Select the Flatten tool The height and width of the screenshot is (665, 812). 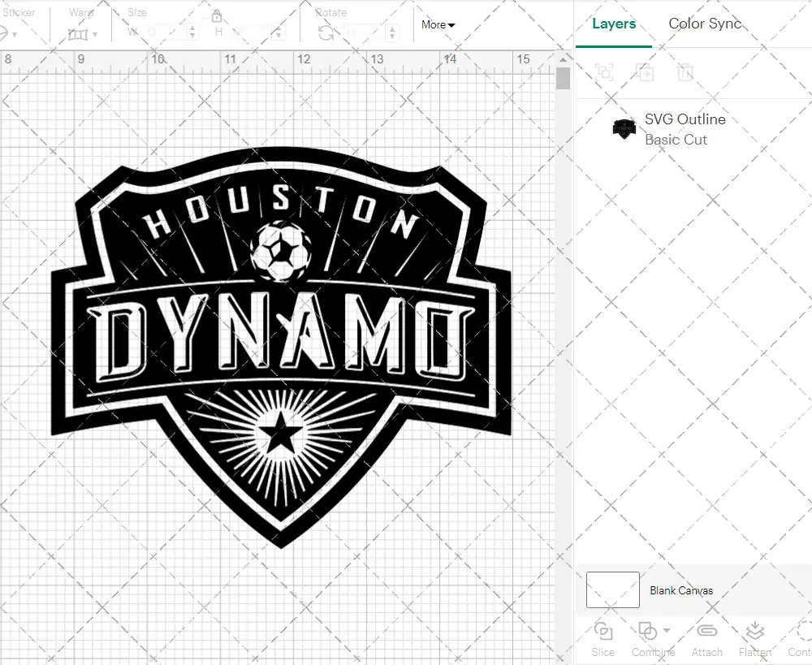[755, 641]
